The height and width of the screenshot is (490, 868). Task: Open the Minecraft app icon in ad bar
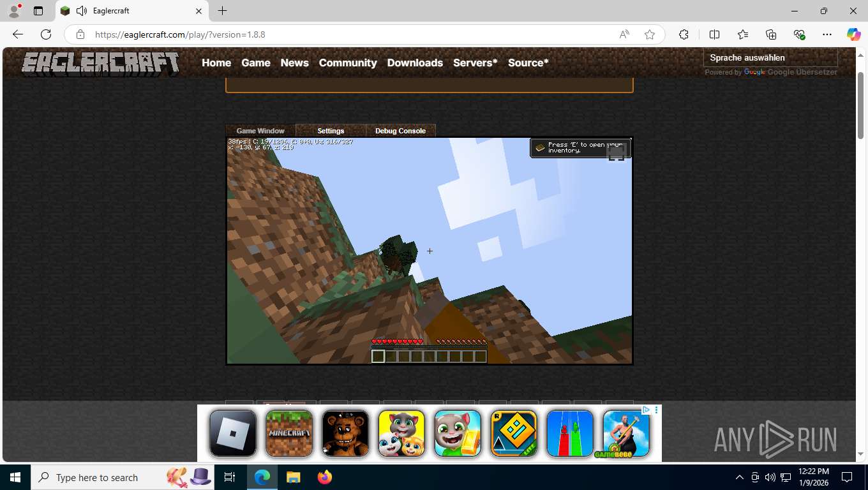click(289, 434)
